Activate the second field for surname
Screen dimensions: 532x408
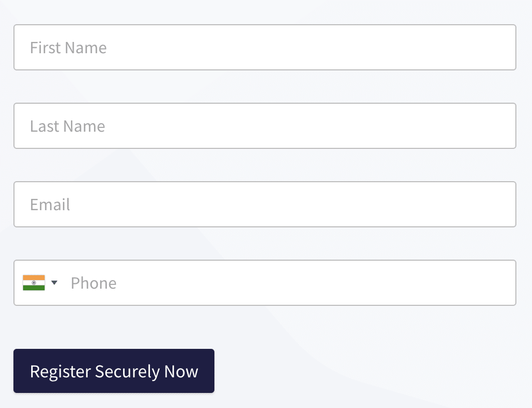point(264,126)
